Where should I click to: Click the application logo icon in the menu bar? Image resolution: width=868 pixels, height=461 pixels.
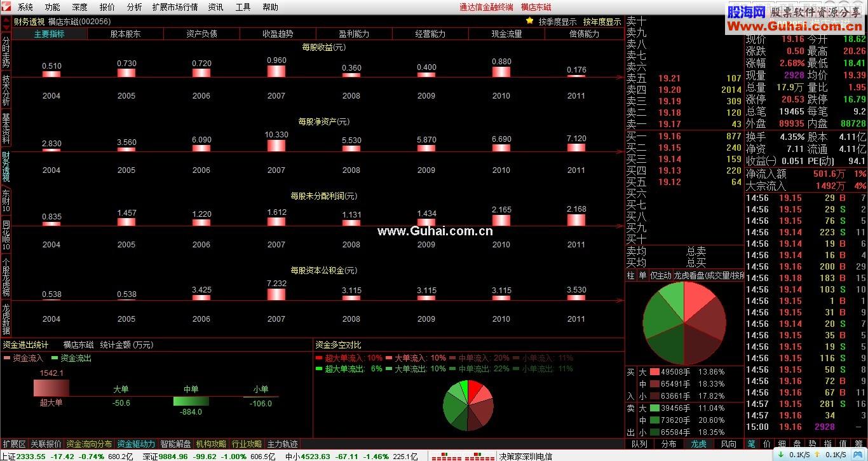7,7
